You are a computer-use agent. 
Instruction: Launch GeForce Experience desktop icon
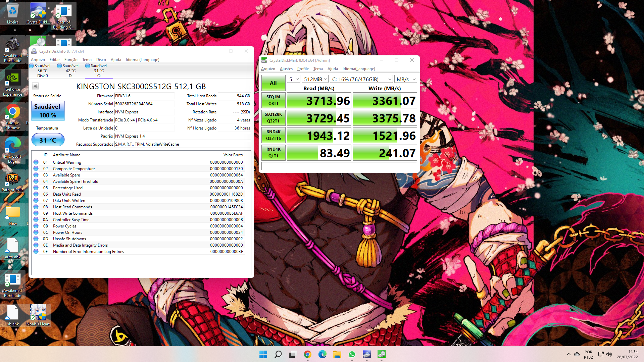(13, 83)
